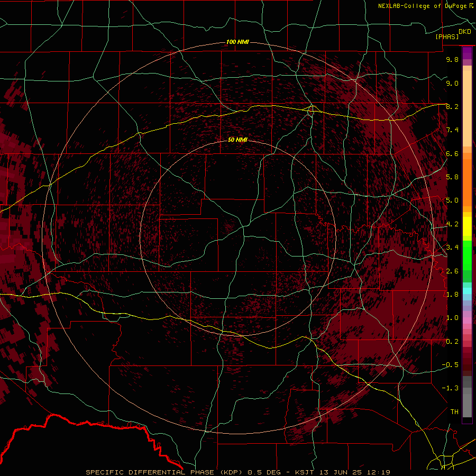Click '(KDP)' in the bottom caption
The height and width of the screenshot is (476, 476).
[x=231, y=472]
